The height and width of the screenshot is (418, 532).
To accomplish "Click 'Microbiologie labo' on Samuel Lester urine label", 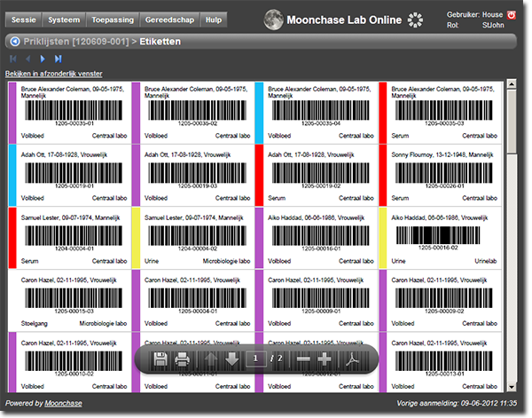I will [226, 261].
